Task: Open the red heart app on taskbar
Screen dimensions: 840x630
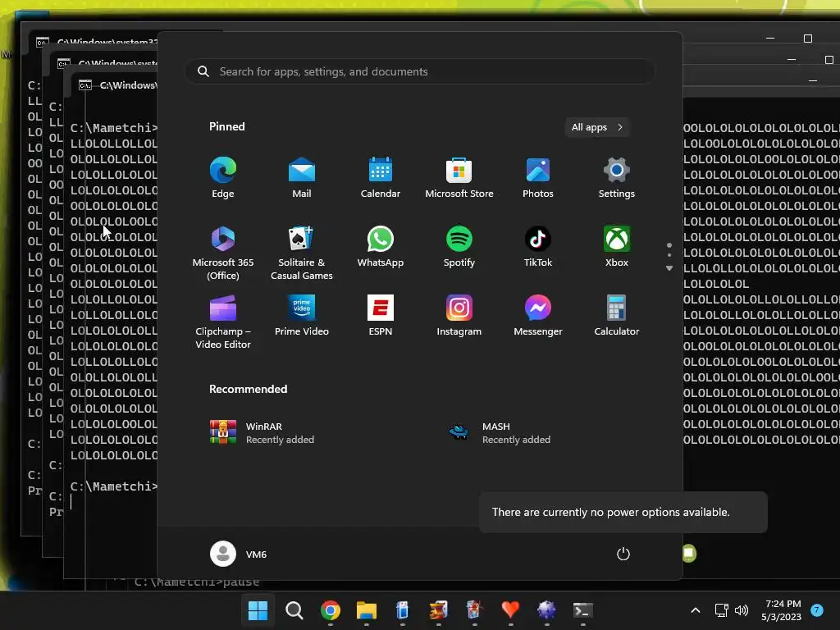Action: [x=510, y=609]
